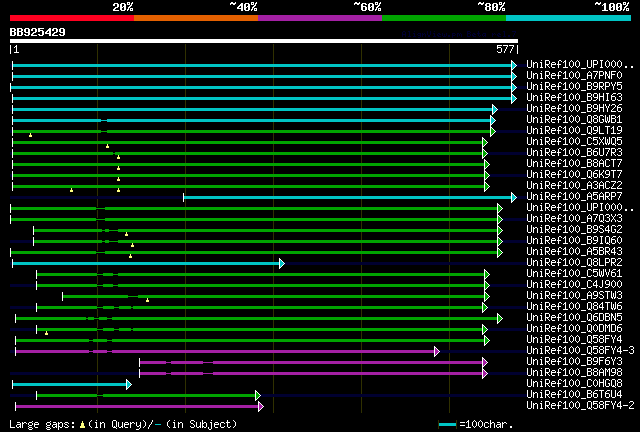Click the red 20% segment of the identity legend
Image resolution: width=640 pixels, height=432 pixels.
[72, 18]
